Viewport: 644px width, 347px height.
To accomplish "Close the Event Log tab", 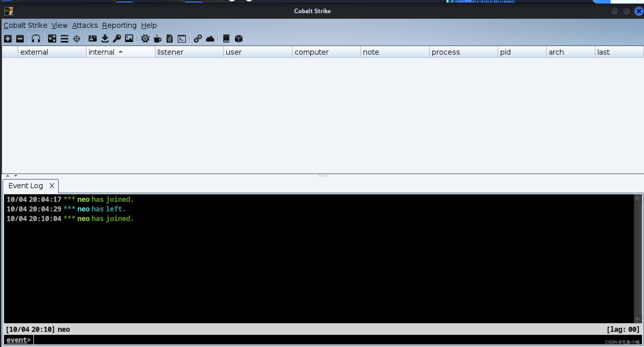I will click(52, 185).
